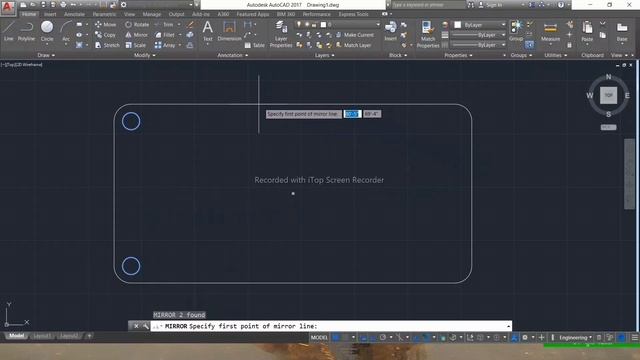Image resolution: width=640 pixels, height=360 pixels.
Task: Toggle snap mode in the status bar
Action: coord(345,338)
